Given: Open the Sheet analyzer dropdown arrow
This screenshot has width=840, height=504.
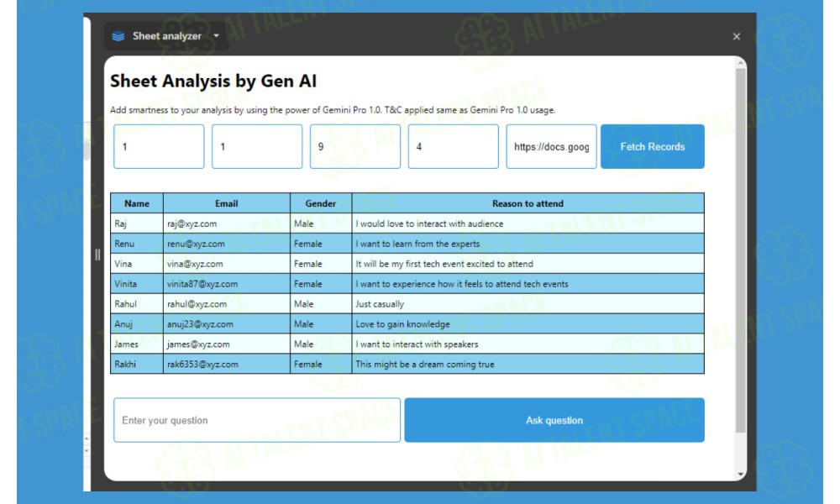Looking at the screenshot, I should coord(217,36).
